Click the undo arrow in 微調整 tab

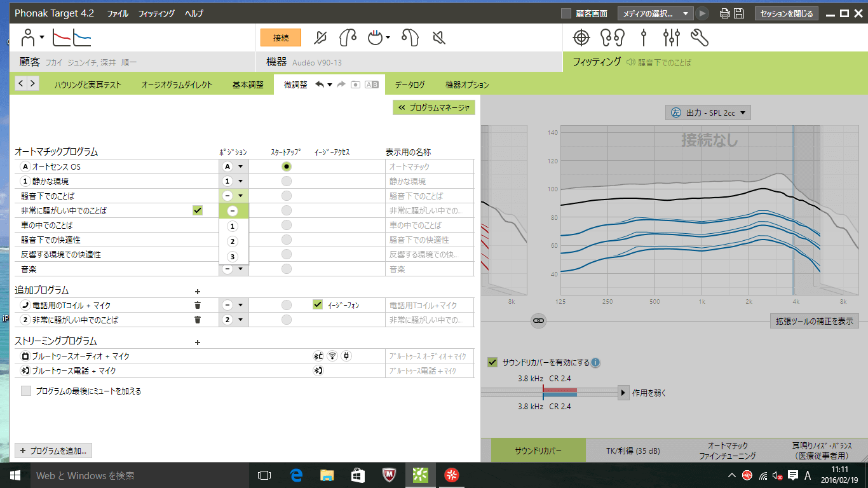pos(320,85)
